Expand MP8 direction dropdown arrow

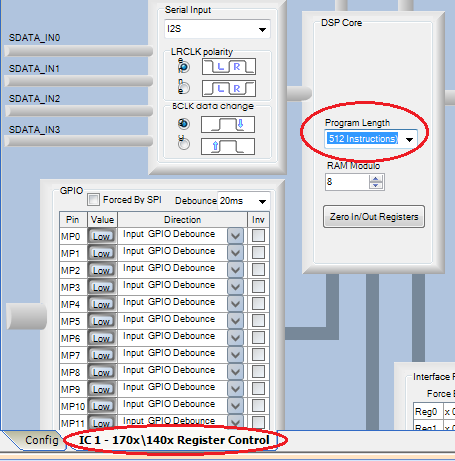235,372
